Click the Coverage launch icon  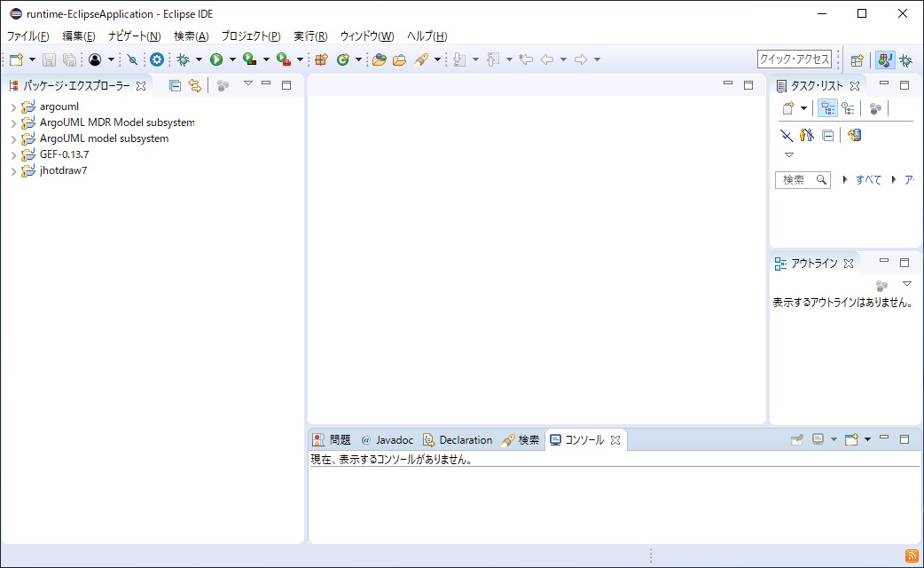(250, 59)
